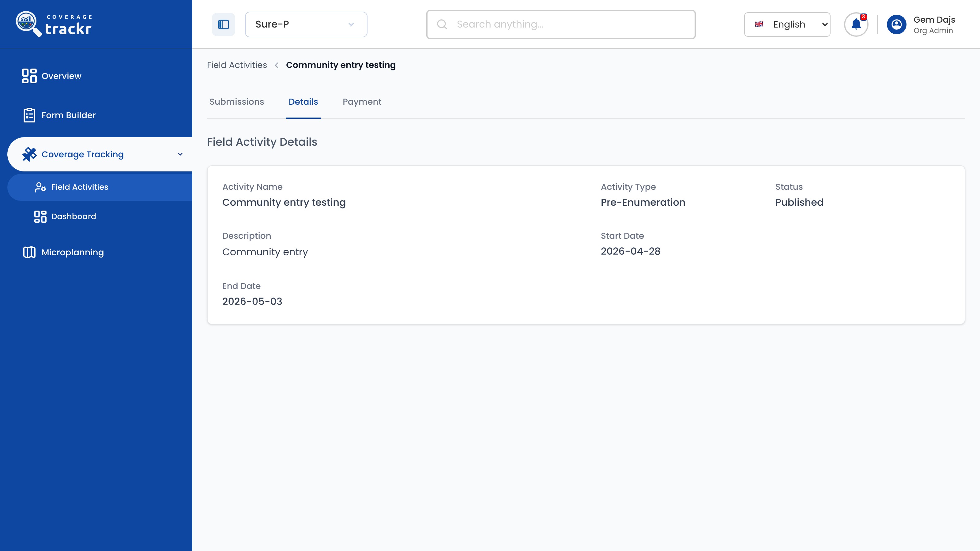Click the UK flag icon
This screenshot has width=980, height=551.
759,24
